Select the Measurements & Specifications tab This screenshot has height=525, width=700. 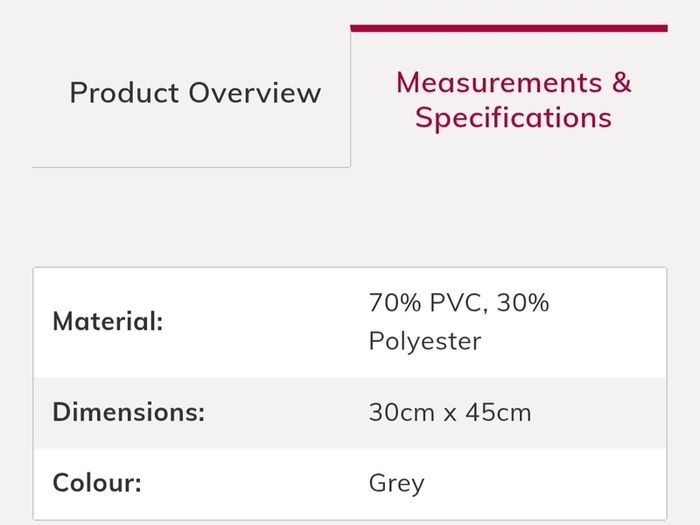pyautogui.click(x=509, y=96)
